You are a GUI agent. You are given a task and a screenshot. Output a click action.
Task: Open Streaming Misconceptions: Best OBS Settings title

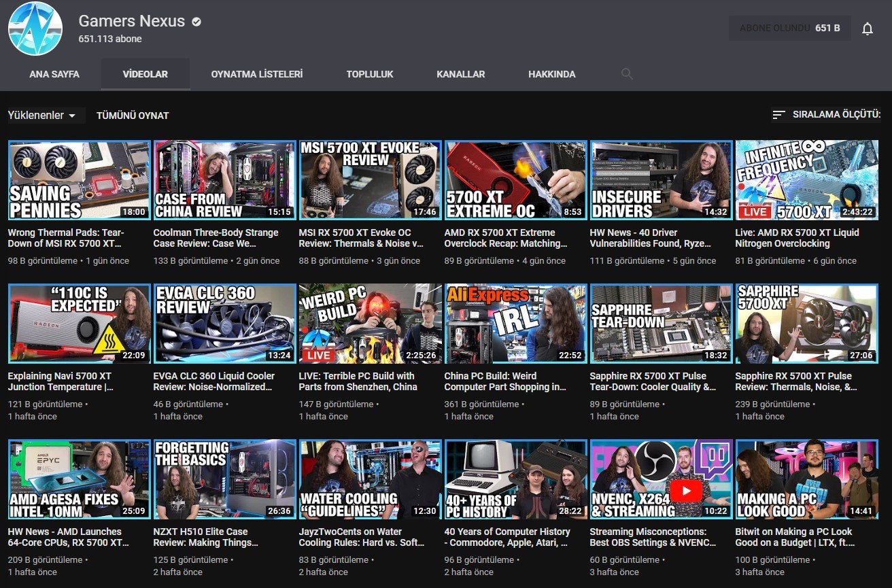[653, 537]
